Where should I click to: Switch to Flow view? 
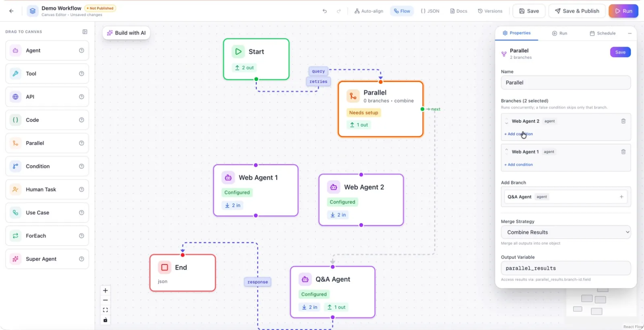pyautogui.click(x=402, y=11)
